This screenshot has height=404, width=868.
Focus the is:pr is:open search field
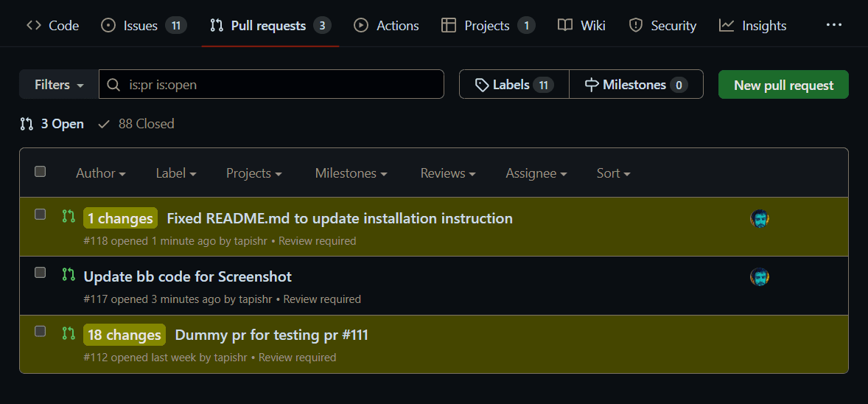[280, 85]
